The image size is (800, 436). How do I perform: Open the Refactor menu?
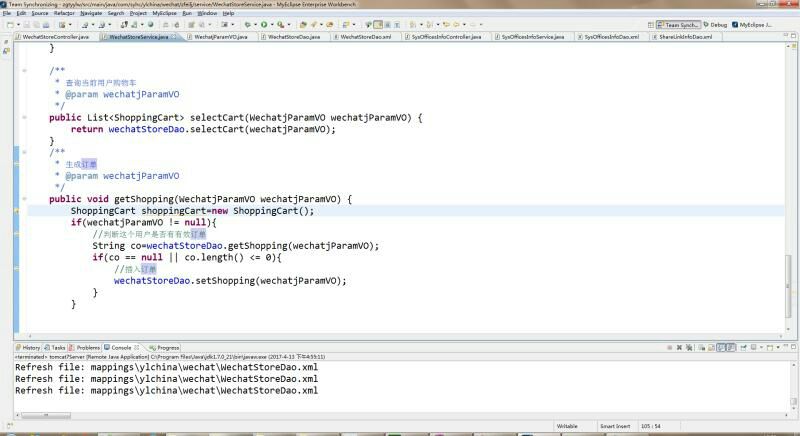tap(64, 13)
